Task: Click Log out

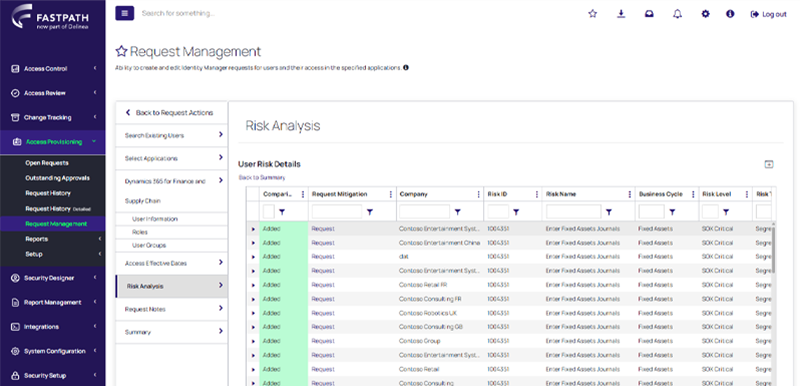Action: click(x=769, y=14)
